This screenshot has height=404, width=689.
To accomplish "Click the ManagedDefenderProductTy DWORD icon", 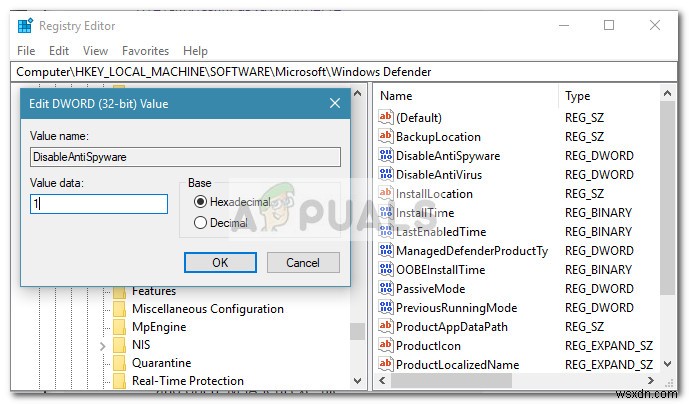I will (385, 250).
